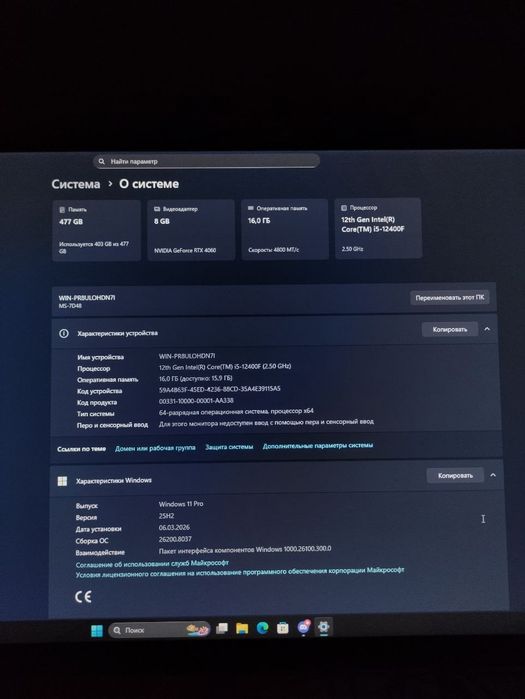Viewport: 525px width, 699px height.
Task: Collapse the Характеристики устройства section chevron
Action: (x=487, y=329)
